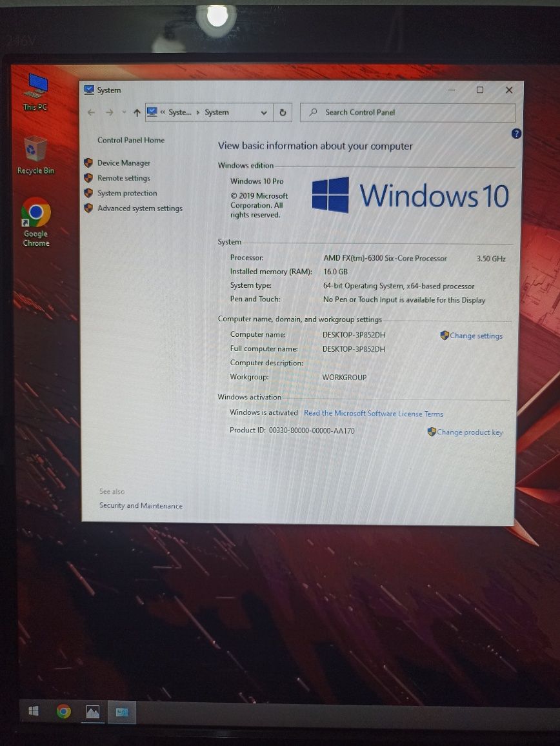Screen dimensions: 560x746
Task: Open recent locations dropdown arrow
Action: [124, 113]
